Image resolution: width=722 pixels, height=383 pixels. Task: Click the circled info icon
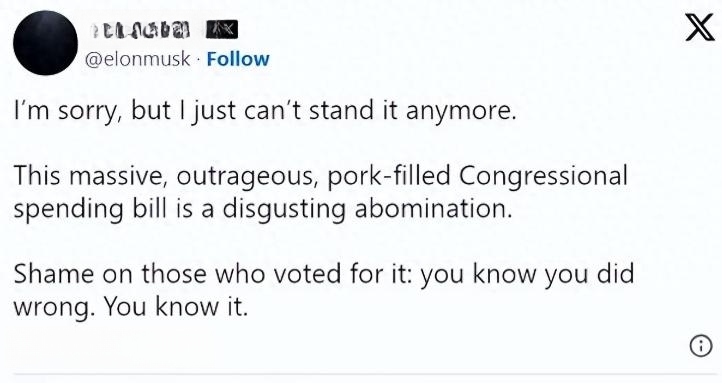point(701,345)
